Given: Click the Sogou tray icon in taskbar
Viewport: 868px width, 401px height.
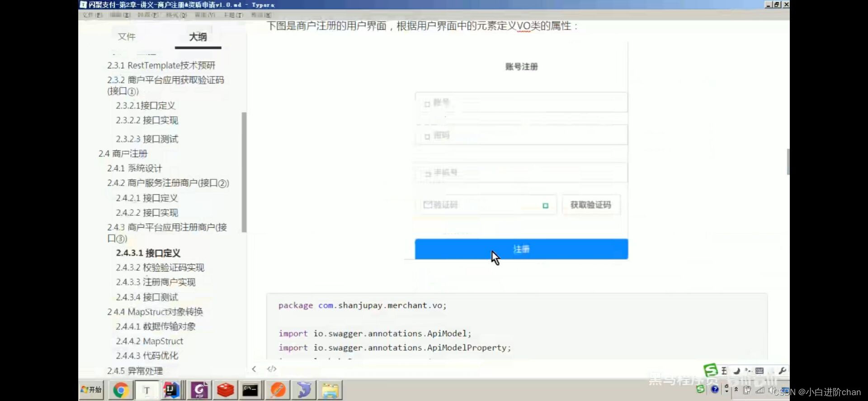Looking at the screenshot, I should pyautogui.click(x=700, y=389).
